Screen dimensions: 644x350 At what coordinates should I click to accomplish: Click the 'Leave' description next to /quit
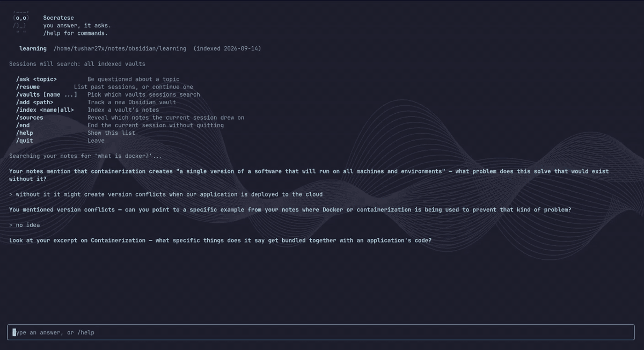(96, 141)
